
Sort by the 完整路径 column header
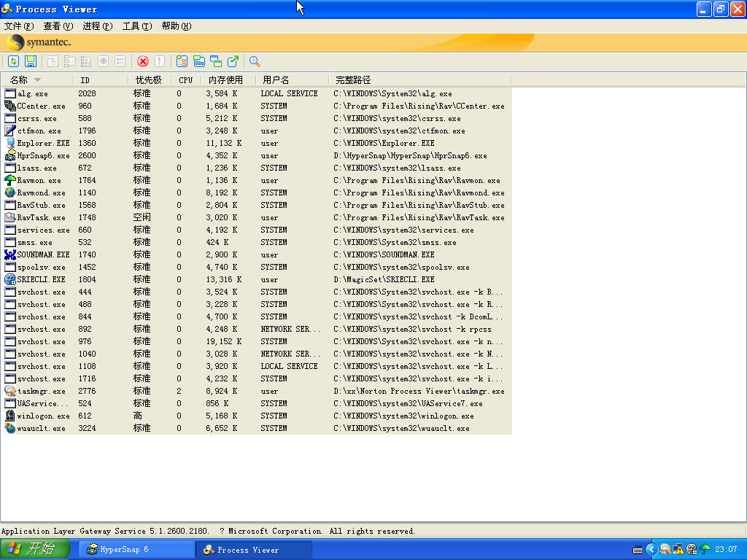pos(420,80)
